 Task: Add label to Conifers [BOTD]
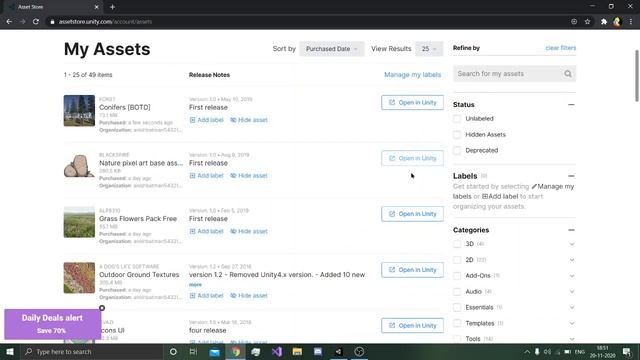207,120
